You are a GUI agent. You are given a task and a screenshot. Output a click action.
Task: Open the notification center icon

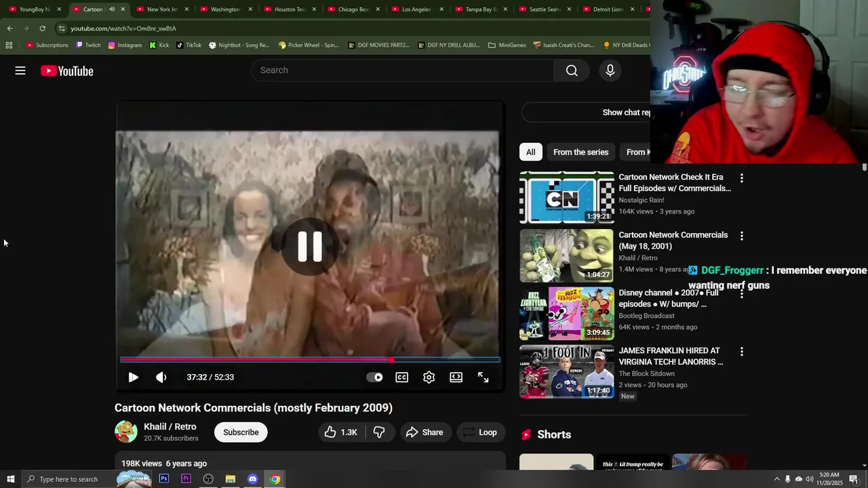click(854, 479)
